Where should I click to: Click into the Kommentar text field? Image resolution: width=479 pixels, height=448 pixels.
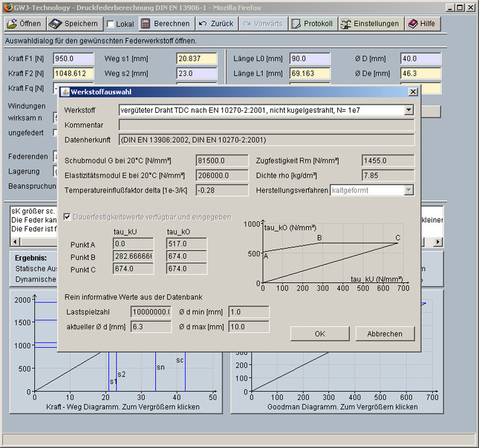click(x=266, y=125)
